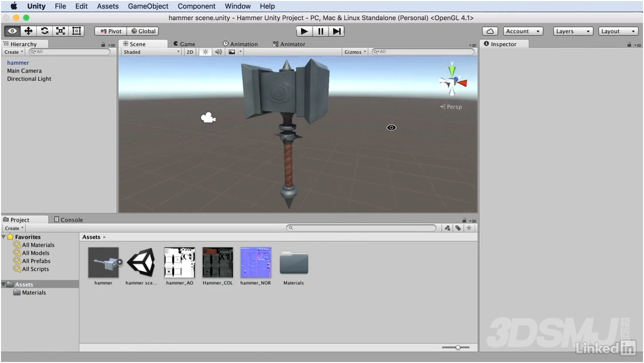Screen dimensions: 644x363
Task: Open the Component menu
Action: (197, 6)
